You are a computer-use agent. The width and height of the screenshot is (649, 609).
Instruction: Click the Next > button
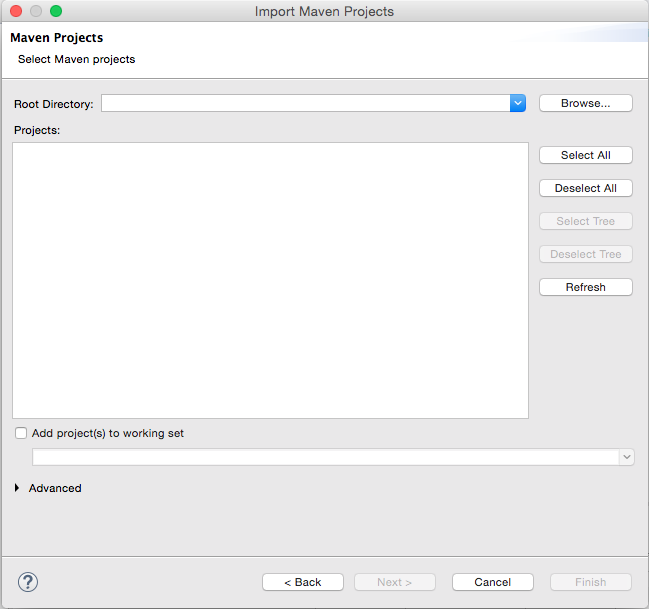point(394,582)
